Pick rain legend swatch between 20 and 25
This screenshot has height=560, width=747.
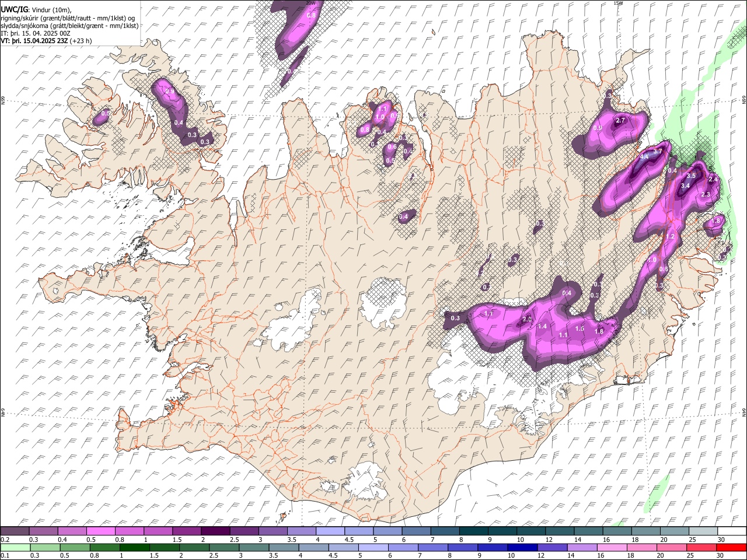tap(671, 547)
